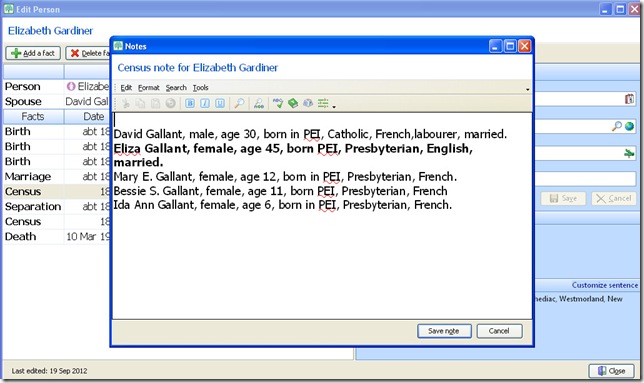This screenshot has height=383, width=644.
Task: Click the greyed Save button in Edit Person
Action: (x=563, y=198)
